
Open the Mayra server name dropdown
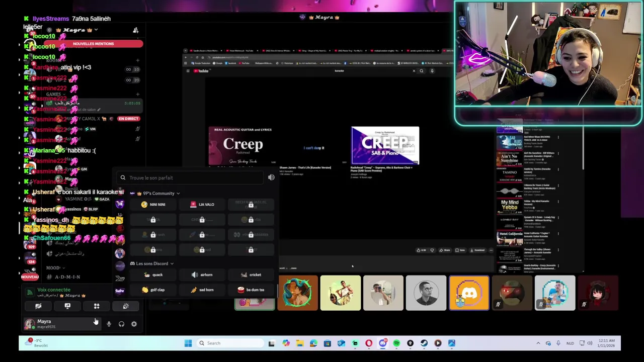coord(77,30)
